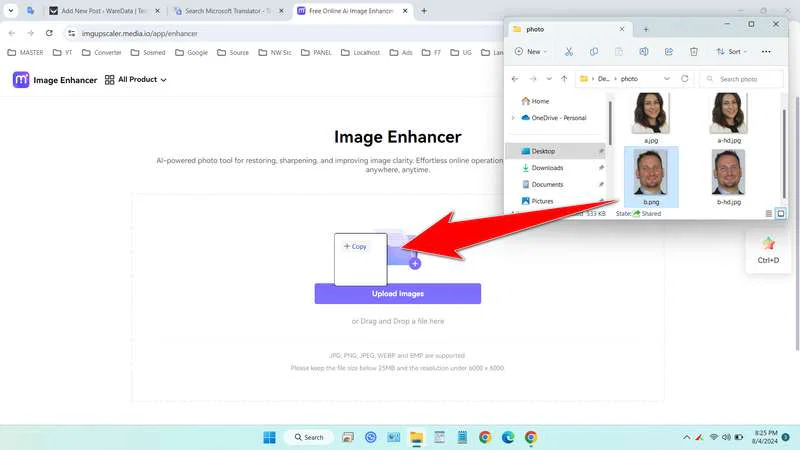Select the b.png thumbnail
Viewport: 800px width, 450px height.
tap(651, 172)
